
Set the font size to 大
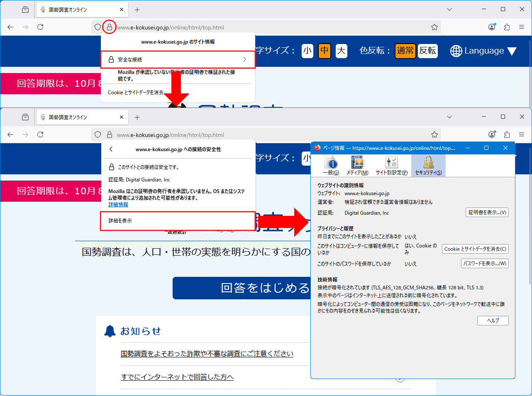[341, 51]
